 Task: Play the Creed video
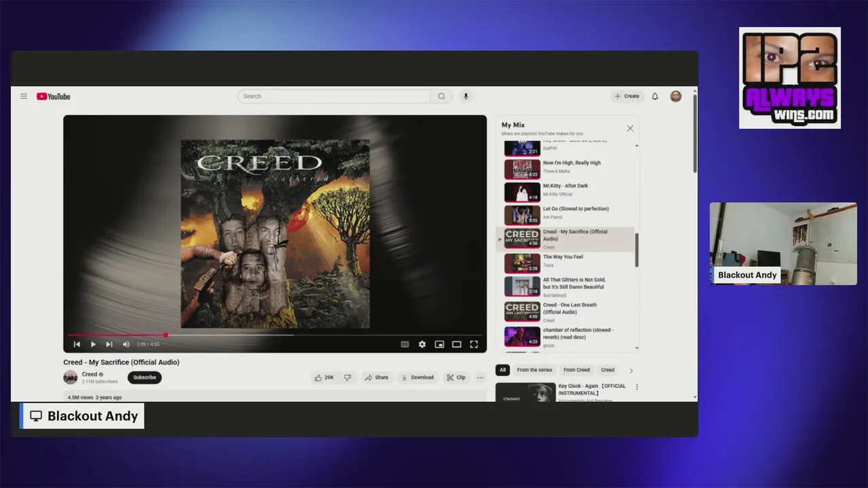coord(94,344)
